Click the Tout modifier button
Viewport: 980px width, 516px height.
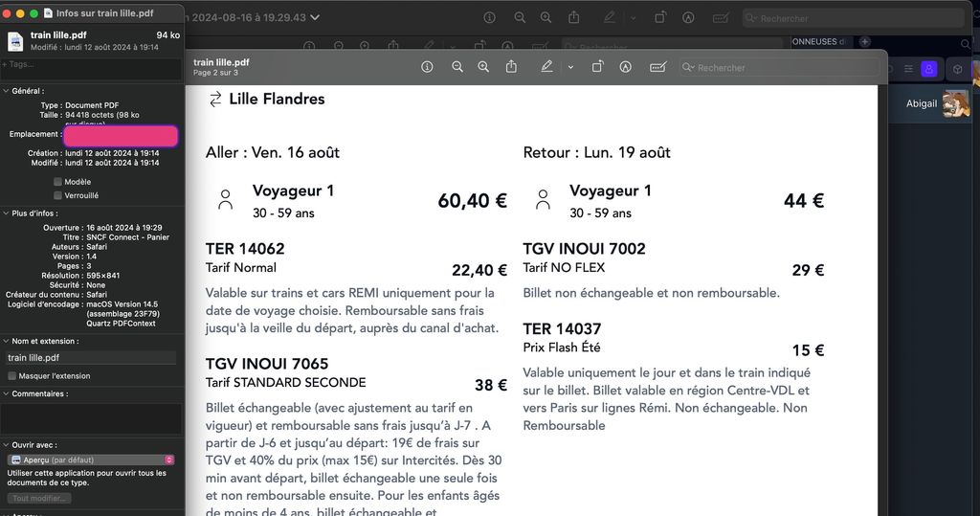(x=39, y=499)
